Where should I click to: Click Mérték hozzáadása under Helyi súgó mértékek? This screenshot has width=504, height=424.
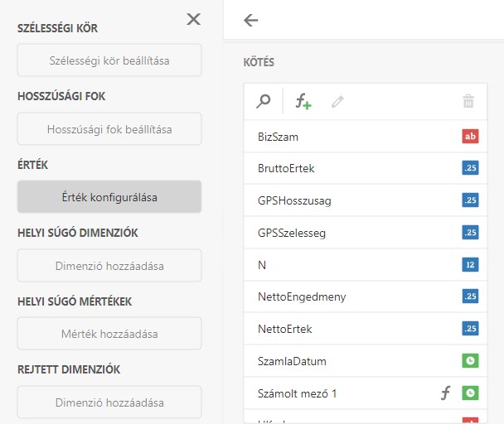coord(109,334)
